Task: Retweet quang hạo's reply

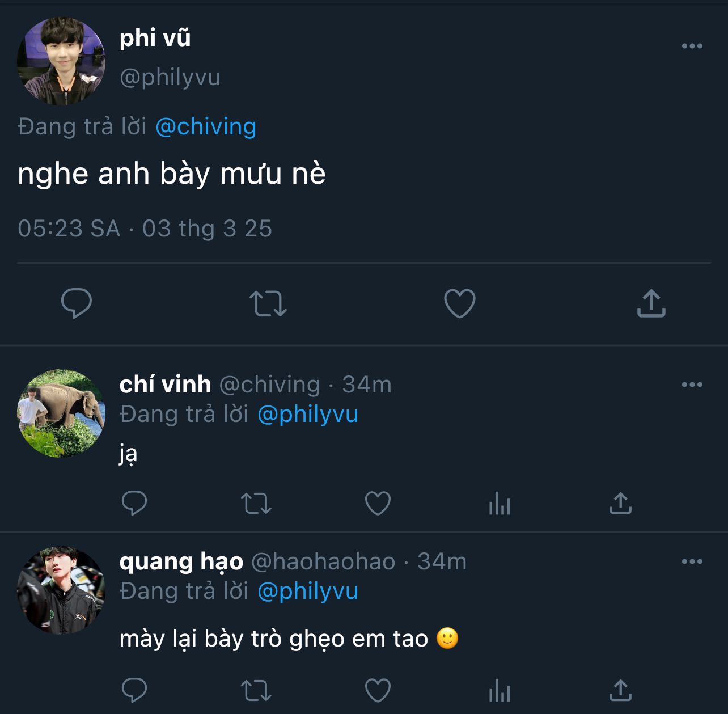Action: (x=256, y=691)
